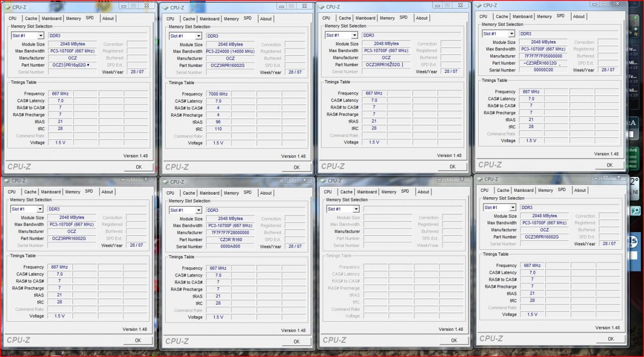644x357 pixels.
Task: Open the Memory tab in the serial 00000C00 window
Action: click(544, 17)
